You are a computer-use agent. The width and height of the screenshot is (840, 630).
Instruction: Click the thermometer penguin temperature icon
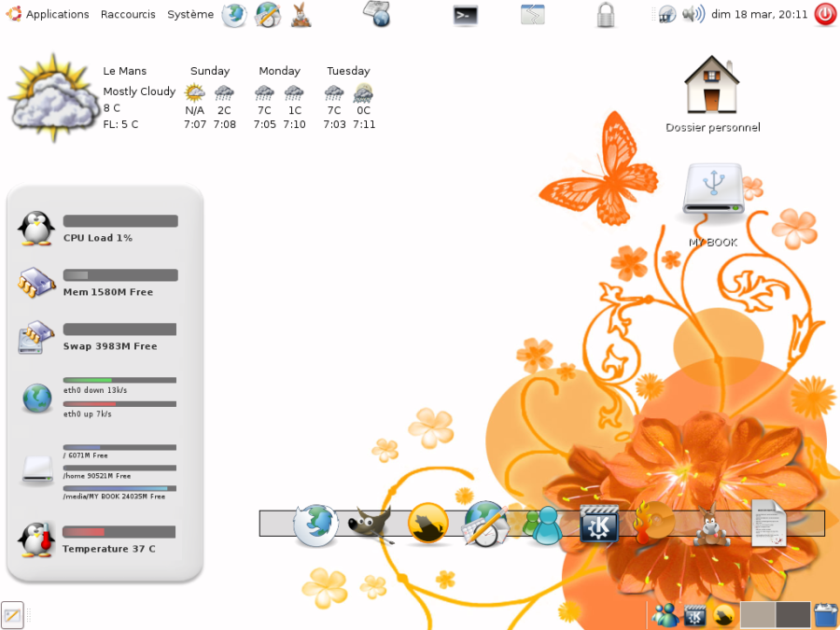(36, 540)
